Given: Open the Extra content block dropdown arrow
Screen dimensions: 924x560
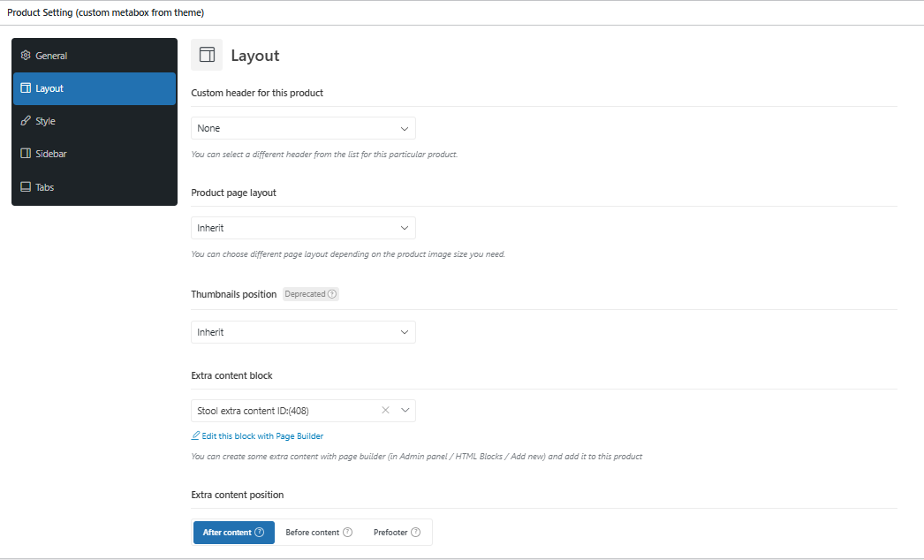Looking at the screenshot, I should click(405, 410).
